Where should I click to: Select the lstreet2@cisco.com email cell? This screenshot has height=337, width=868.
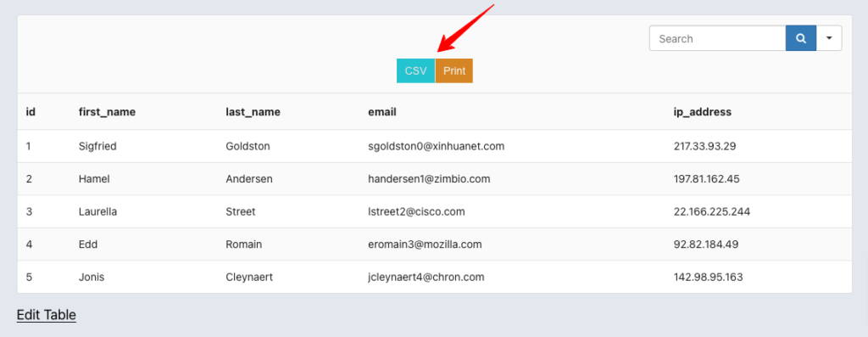(416, 211)
